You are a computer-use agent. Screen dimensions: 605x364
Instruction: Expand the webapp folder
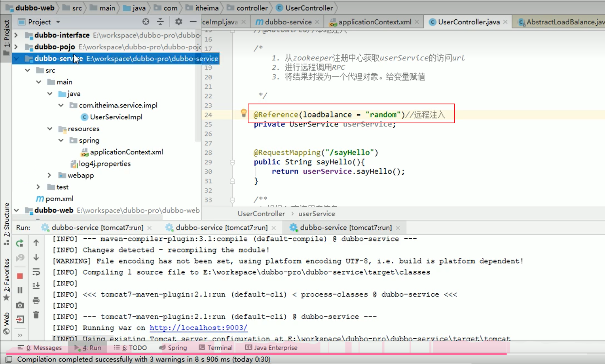(x=49, y=175)
